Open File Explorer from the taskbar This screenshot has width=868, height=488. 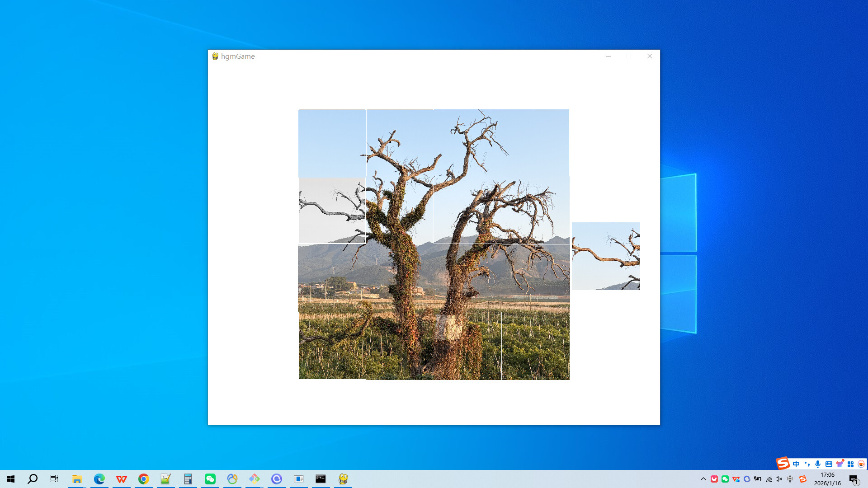point(77,479)
